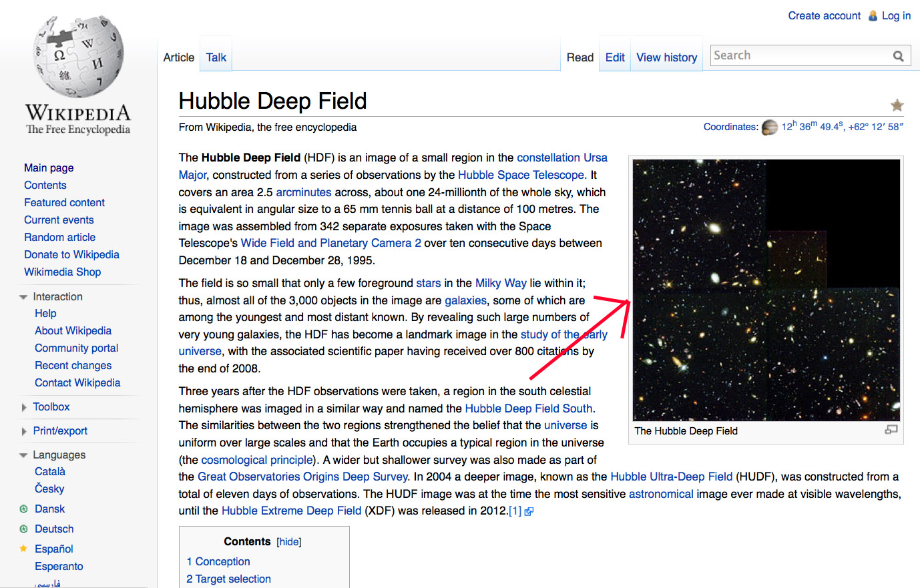
Task: Switch to the Deutsch language version
Action: click(54, 529)
